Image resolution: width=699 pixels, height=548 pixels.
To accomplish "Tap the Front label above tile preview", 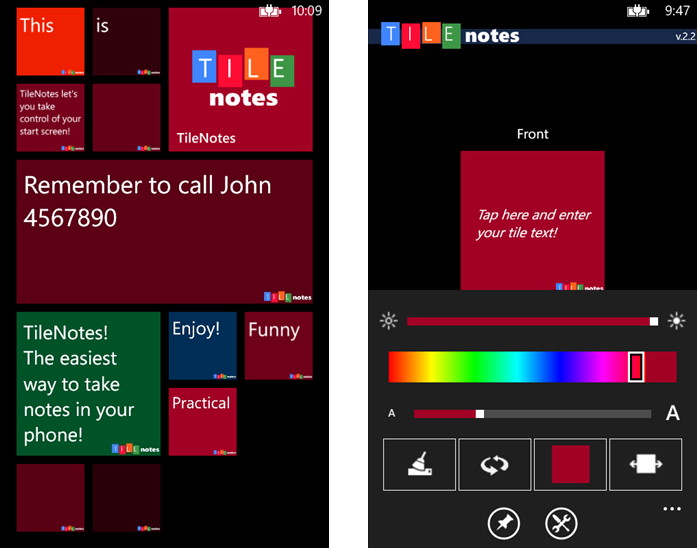I will 532,134.
